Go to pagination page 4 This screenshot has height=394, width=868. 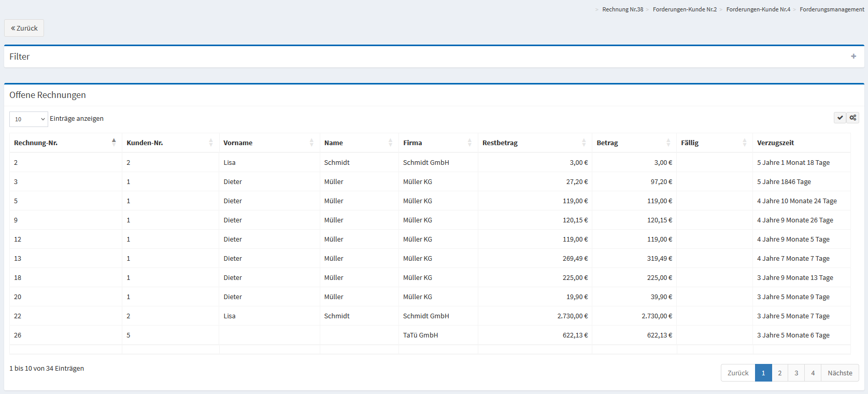click(x=813, y=373)
